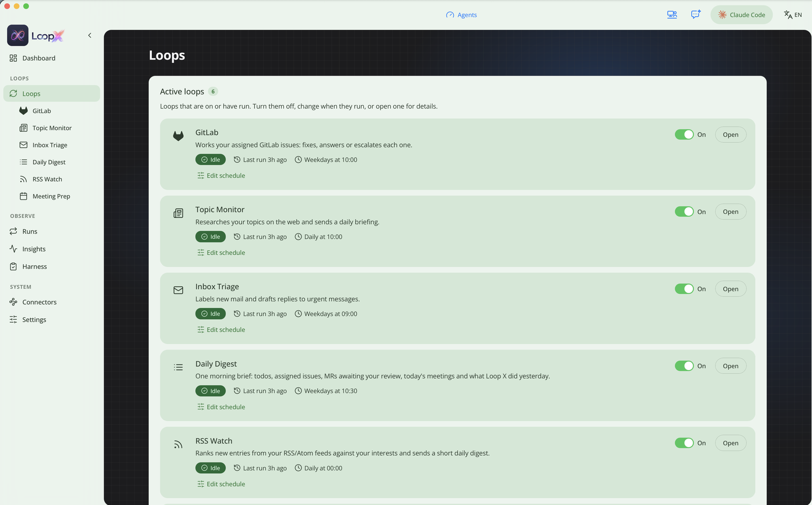
Task: Change language via EN selector
Action: (793, 15)
